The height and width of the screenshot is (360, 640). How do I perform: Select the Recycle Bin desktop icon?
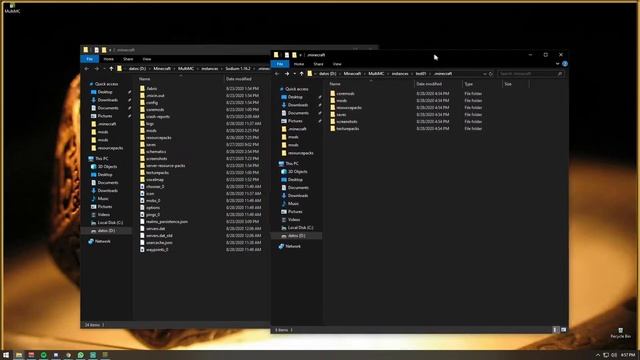tap(620, 333)
